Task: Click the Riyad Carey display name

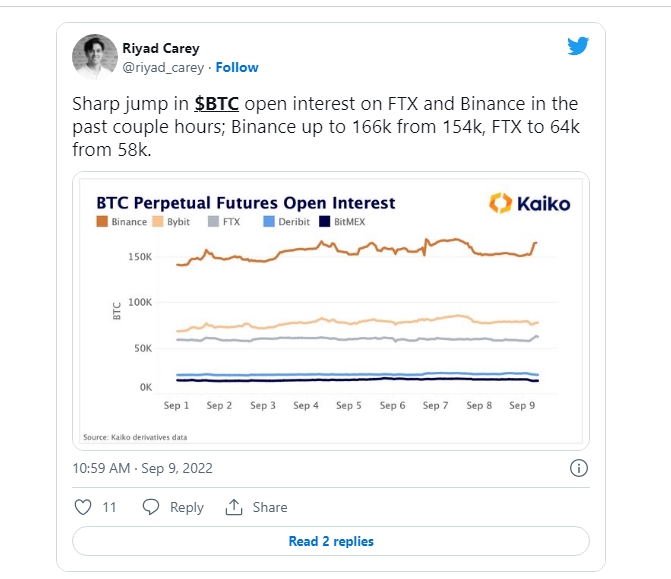Action: 161,48
